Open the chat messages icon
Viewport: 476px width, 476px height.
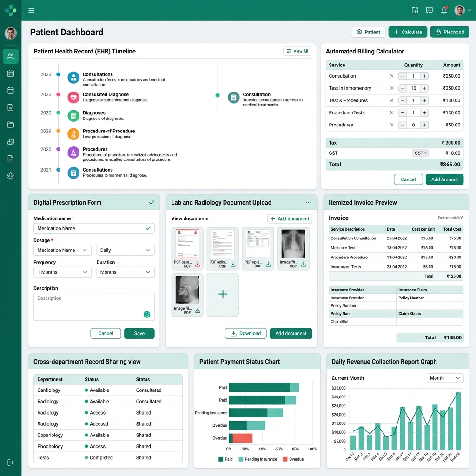click(429, 10)
